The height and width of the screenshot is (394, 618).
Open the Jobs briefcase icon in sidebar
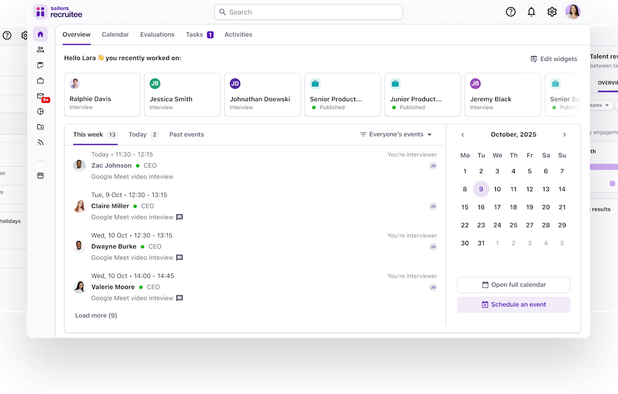40,81
